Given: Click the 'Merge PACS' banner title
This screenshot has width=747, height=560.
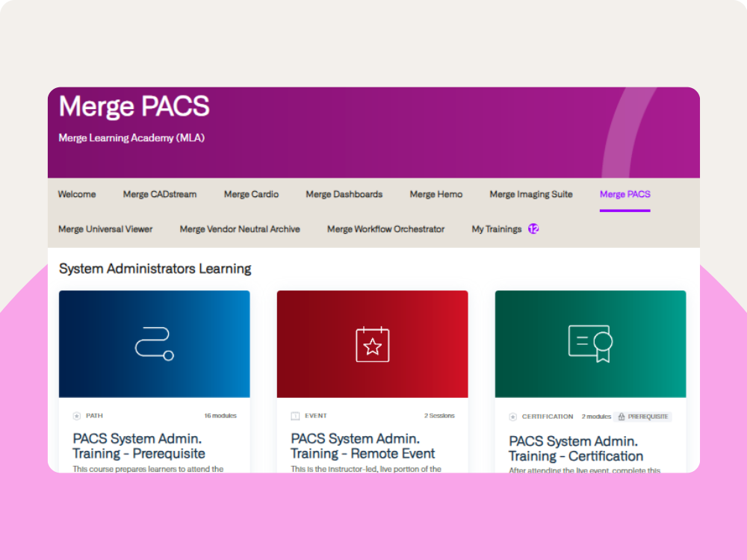Looking at the screenshot, I should pyautogui.click(x=134, y=106).
